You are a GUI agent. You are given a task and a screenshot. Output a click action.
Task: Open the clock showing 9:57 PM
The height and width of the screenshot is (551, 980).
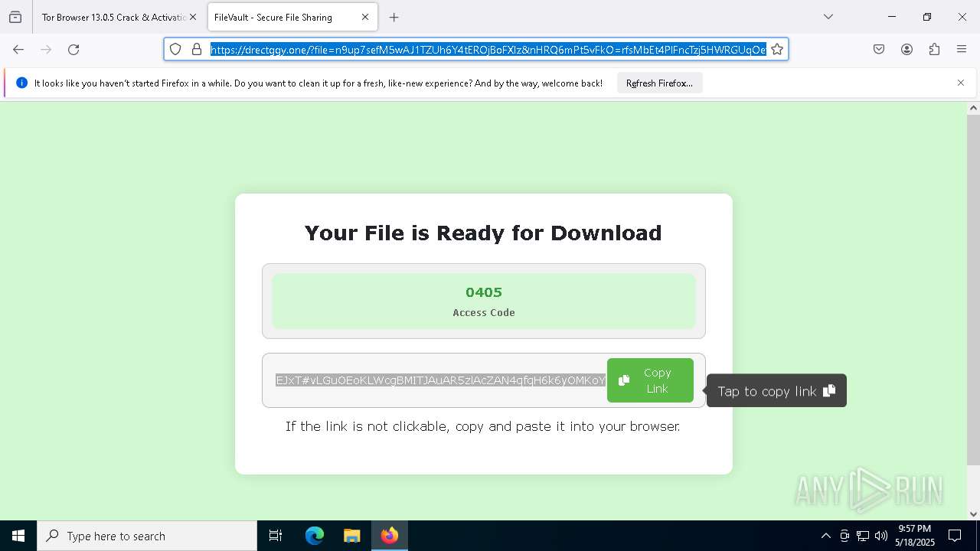coord(915,536)
